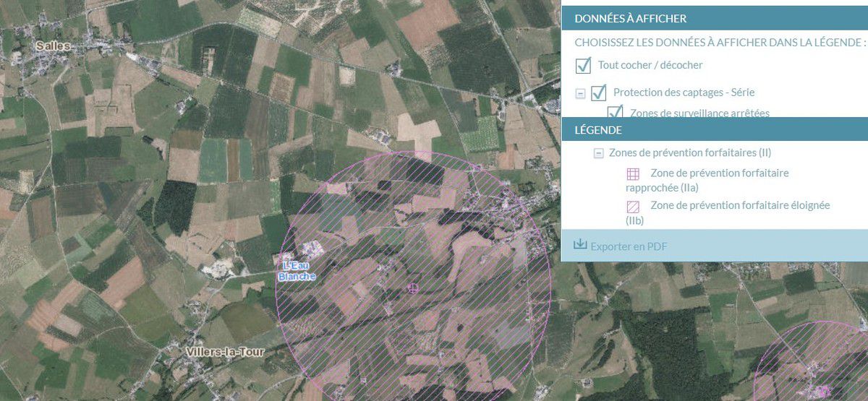Uncheck the Protection des captages - Série checkbox
Viewport: 868px width, 401px height.
click(x=598, y=93)
